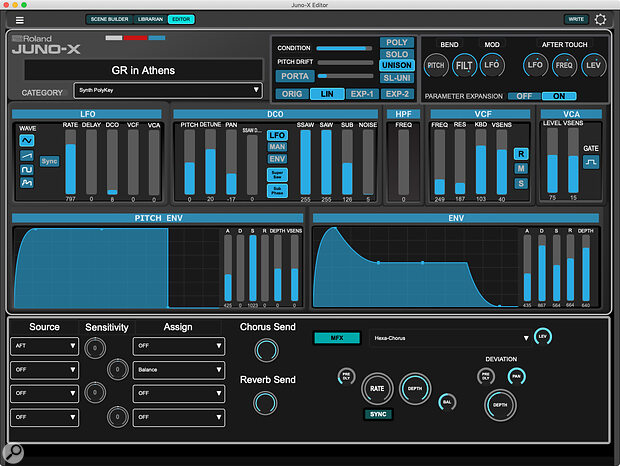Set Parameter Expansion to OFF

(524, 96)
